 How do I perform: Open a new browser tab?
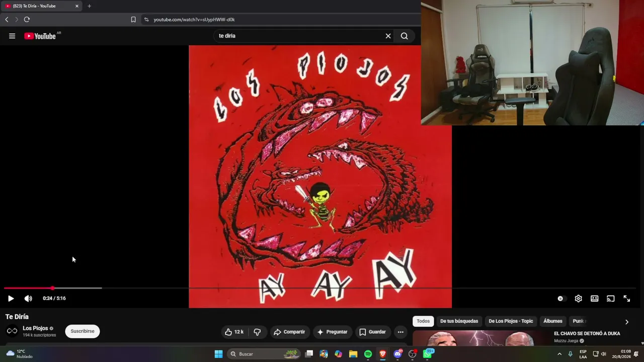89,6
